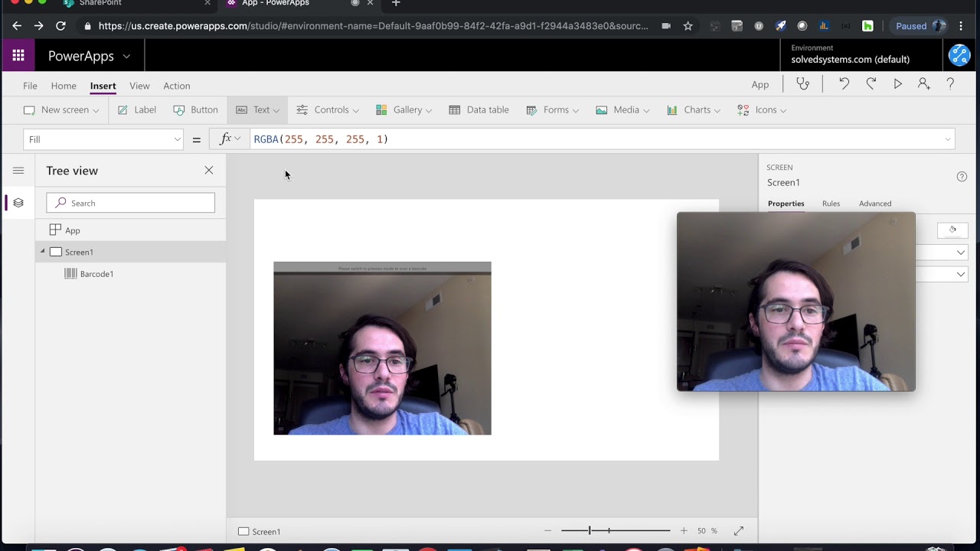This screenshot has width=980, height=551.
Task: Switch to the Home ribbon tab
Action: coord(64,86)
